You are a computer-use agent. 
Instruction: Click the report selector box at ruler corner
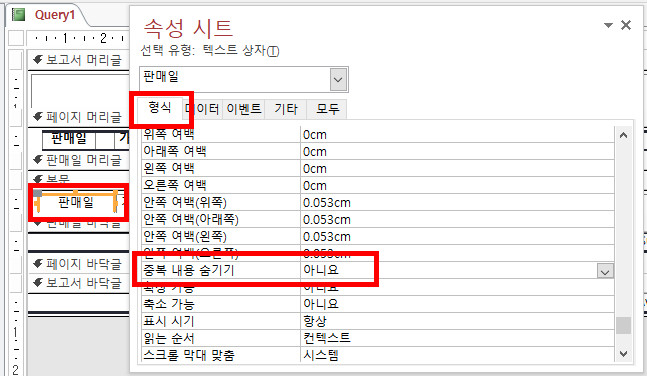(x=16, y=38)
